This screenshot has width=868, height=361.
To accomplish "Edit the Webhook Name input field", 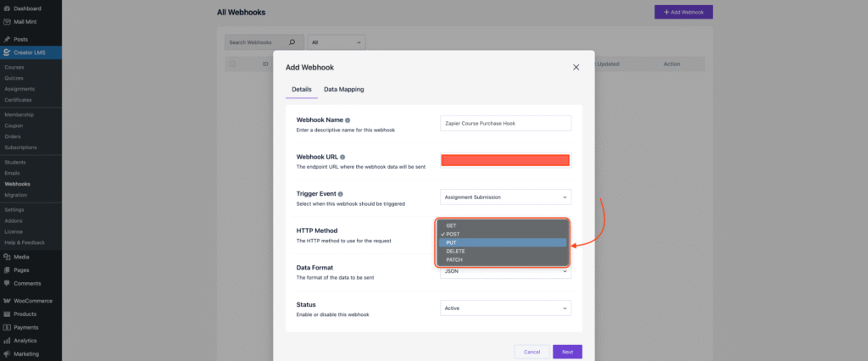I will click(x=505, y=124).
